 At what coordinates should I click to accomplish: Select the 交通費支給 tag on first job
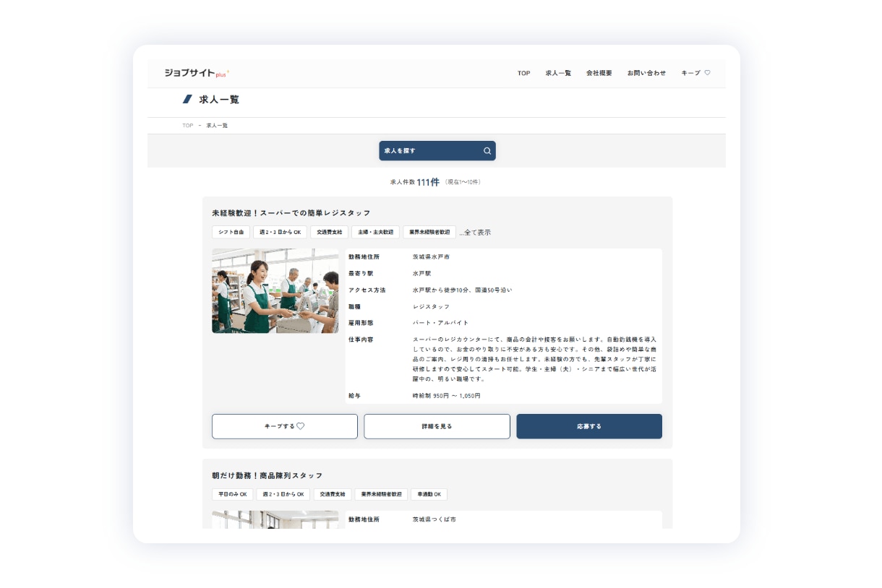[329, 233]
